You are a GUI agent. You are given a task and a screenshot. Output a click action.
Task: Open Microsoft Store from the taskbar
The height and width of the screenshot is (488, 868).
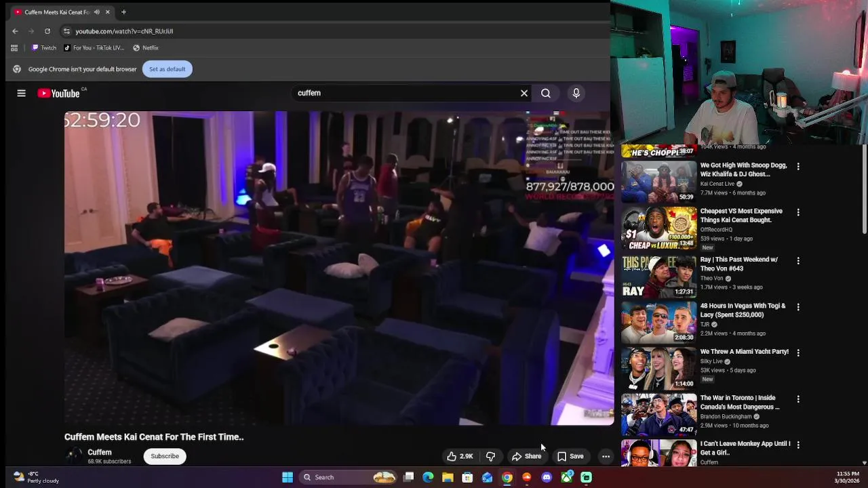[467, 478]
